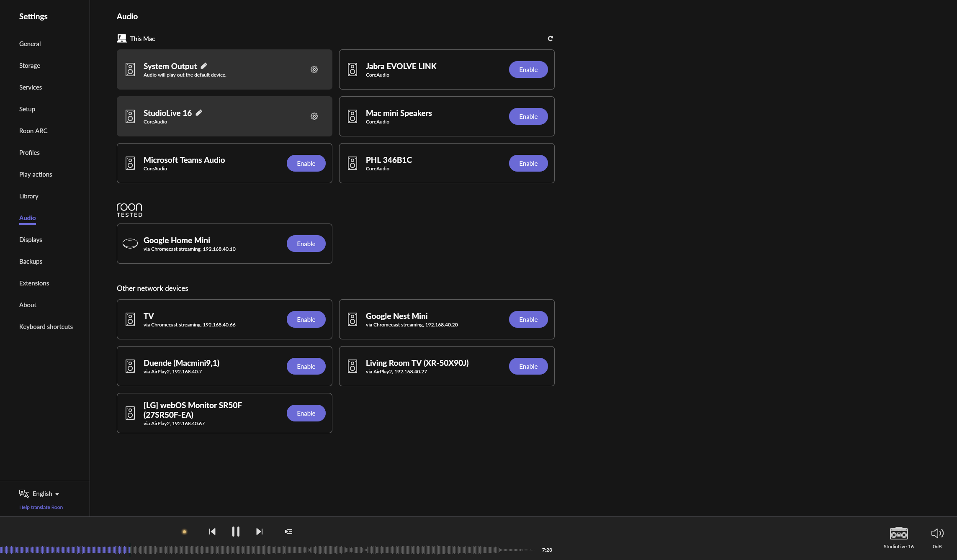Click the System Output speaker icon
Viewport: 957px width, 560px height.
tap(130, 69)
